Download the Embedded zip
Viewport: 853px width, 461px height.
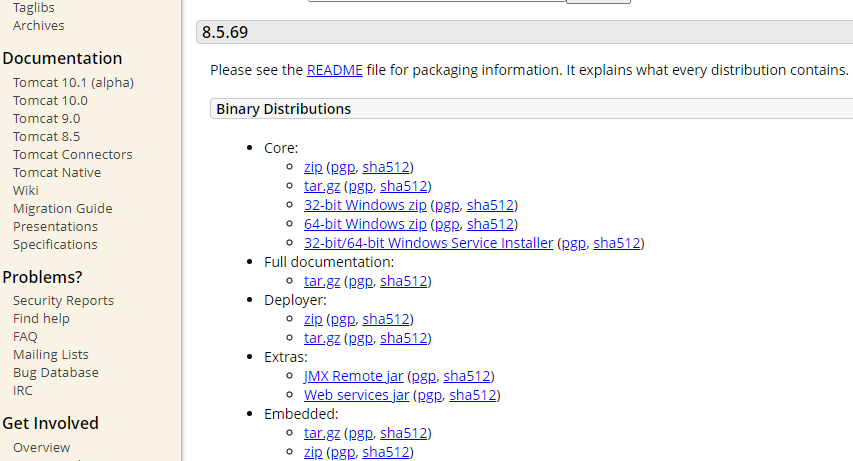(313, 452)
